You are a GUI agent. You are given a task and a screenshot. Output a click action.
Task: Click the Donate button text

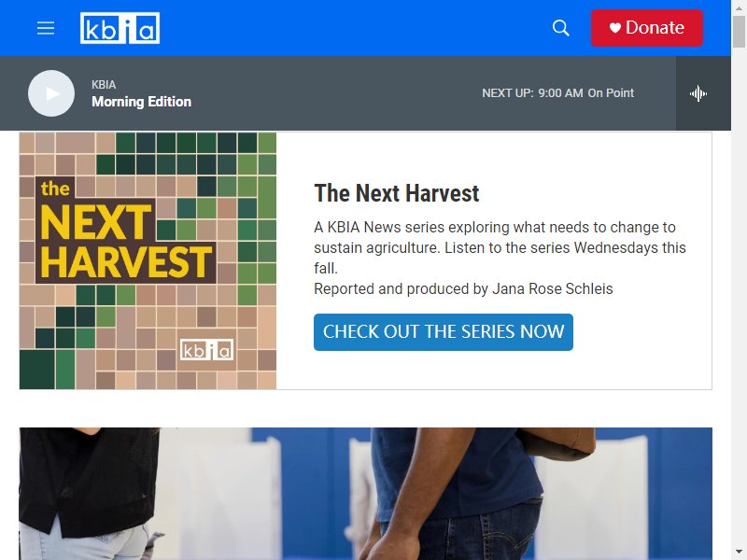click(x=655, y=28)
